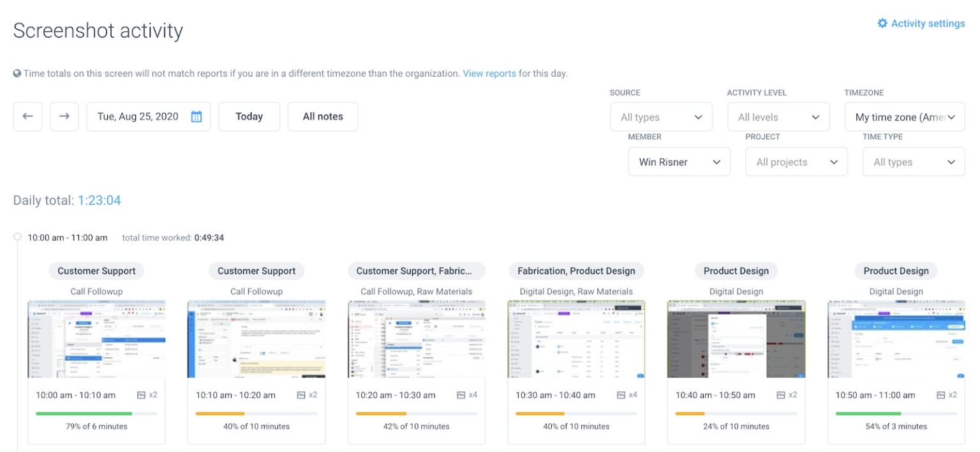Open the calendar date picker icon
The image size is (980, 452).
195,116
